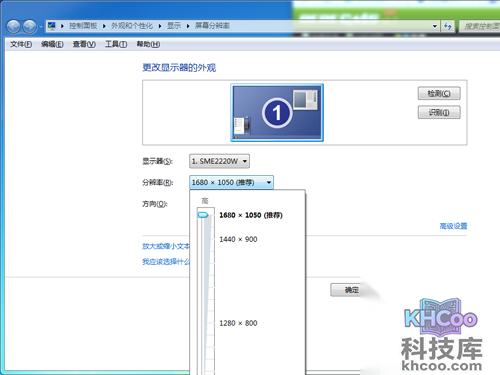500x375 pixels.
Task: Expand arrow after 显示 breadcrumb
Action: click(188, 26)
